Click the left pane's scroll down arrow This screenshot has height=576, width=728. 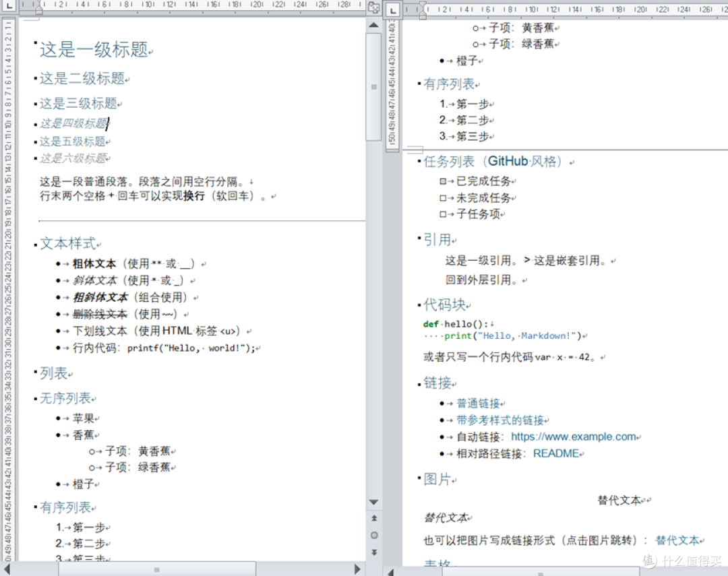(373, 502)
